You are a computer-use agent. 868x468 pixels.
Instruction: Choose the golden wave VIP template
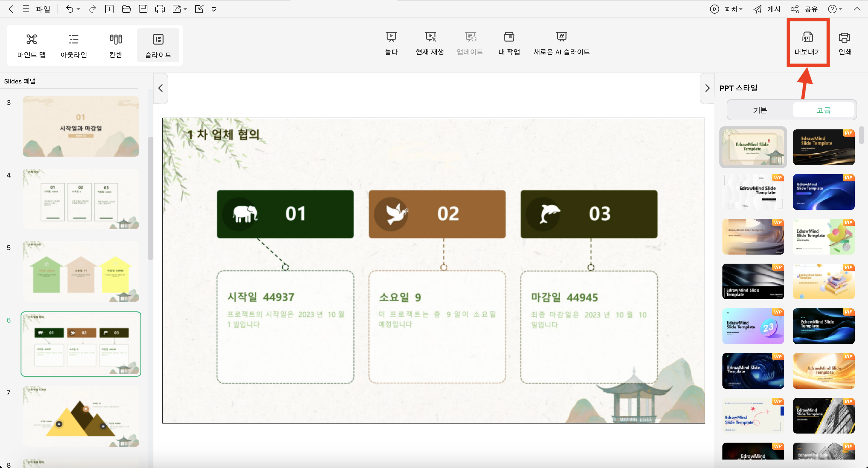pos(824,371)
